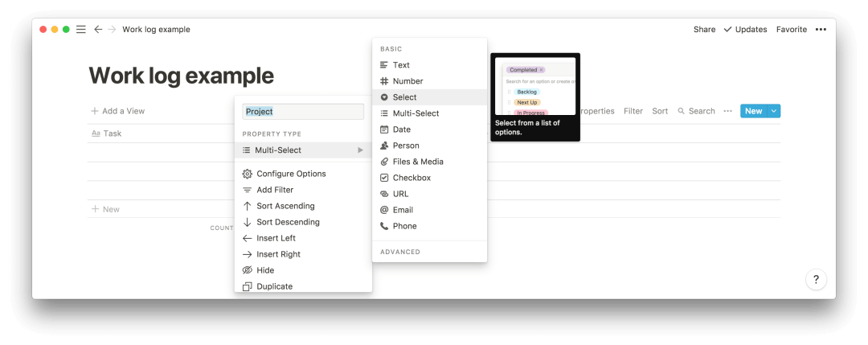This screenshot has height=345, width=868.
Task: Choose Select property type
Action: (429, 97)
